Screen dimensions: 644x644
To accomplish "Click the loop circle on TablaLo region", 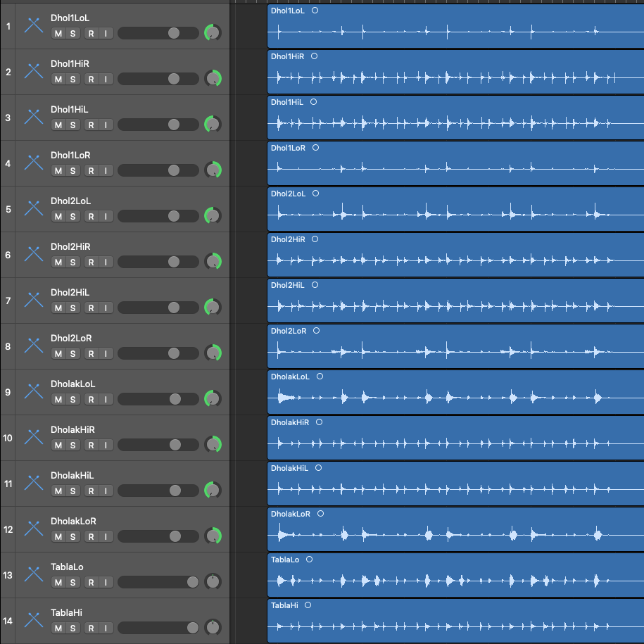I will [x=309, y=560].
